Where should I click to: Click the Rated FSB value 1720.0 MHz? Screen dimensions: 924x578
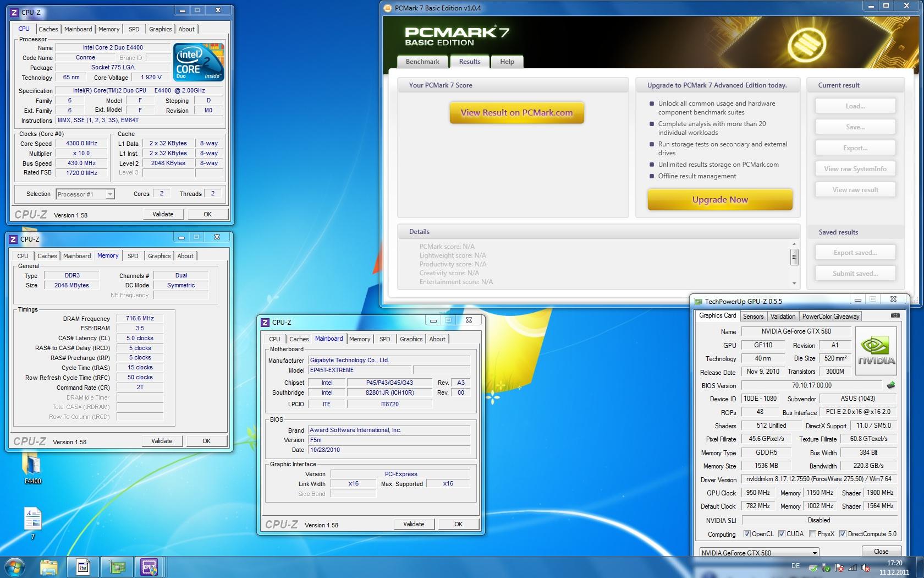[x=81, y=173]
